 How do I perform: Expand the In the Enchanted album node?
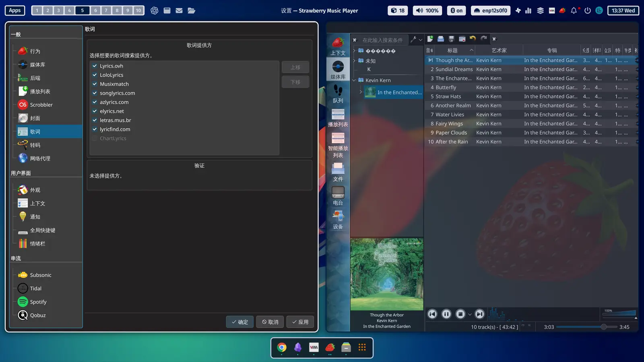coord(361,92)
